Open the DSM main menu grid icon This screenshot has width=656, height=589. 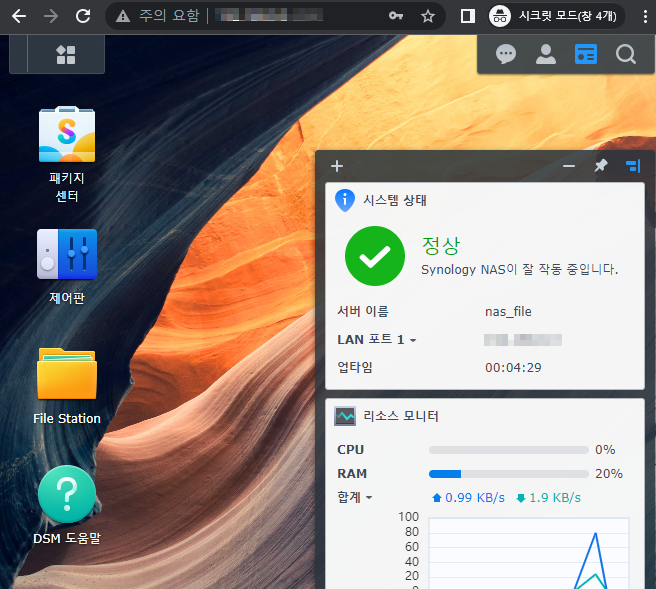point(66,55)
